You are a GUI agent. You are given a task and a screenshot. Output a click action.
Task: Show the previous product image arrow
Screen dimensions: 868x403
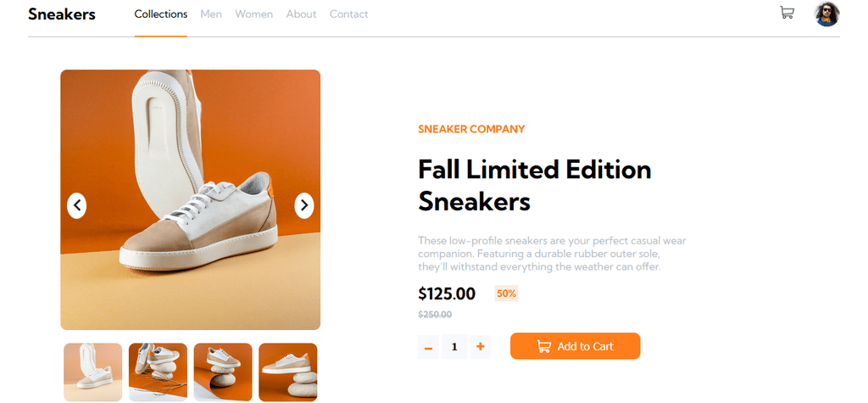pyautogui.click(x=77, y=205)
